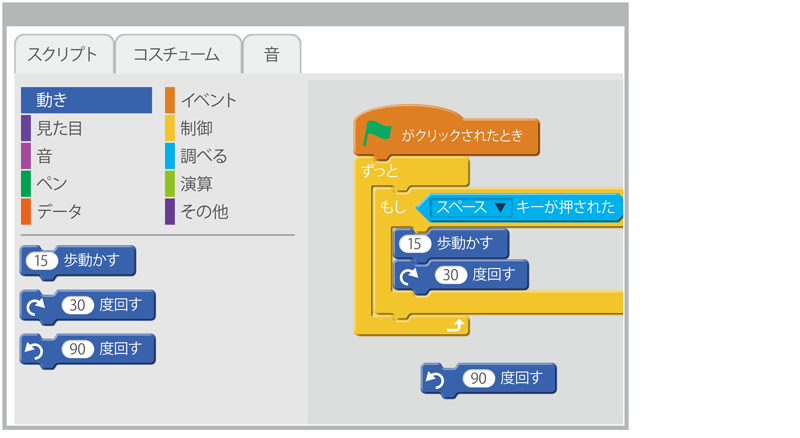The width and height of the screenshot is (800, 438).
Task: Click the 30 value in script turn block
Action: [x=451, y=275]
